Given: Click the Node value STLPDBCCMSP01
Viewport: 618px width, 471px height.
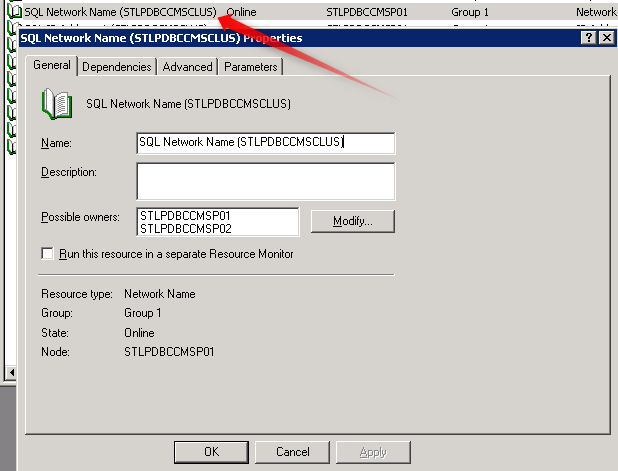Looking at the screenshot, I should click(x=169, y=352).
